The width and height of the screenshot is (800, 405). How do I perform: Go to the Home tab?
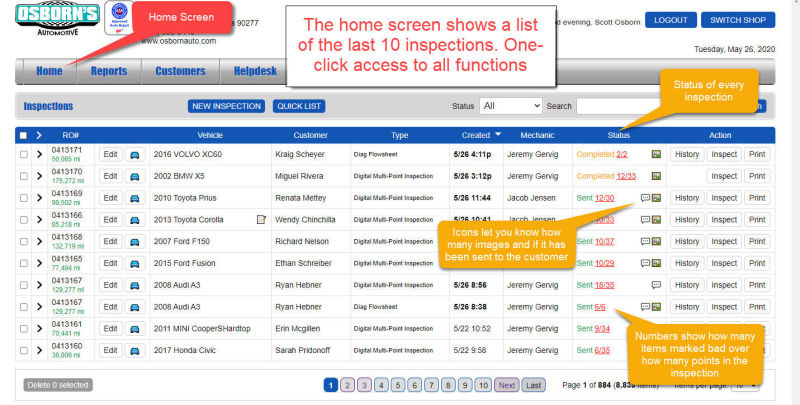49,71
